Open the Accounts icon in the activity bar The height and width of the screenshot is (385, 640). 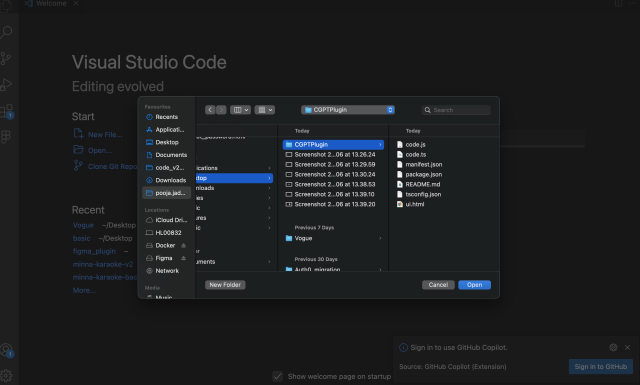(7, 350)
